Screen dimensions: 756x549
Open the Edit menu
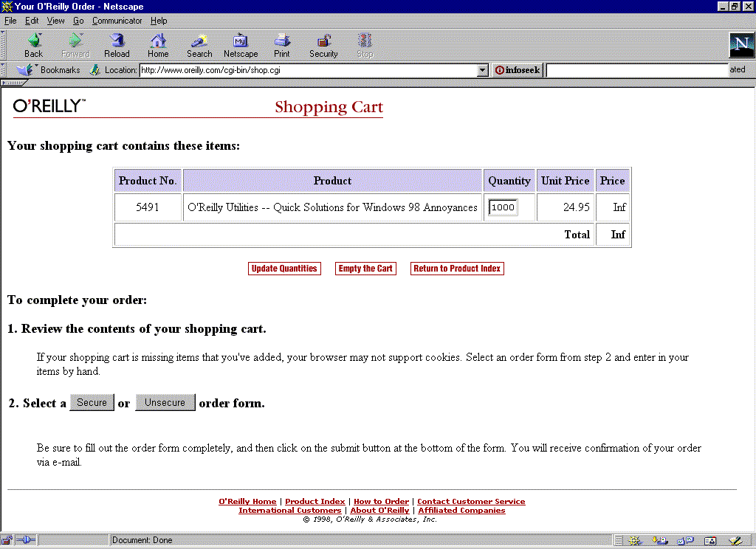coord(32,21)
